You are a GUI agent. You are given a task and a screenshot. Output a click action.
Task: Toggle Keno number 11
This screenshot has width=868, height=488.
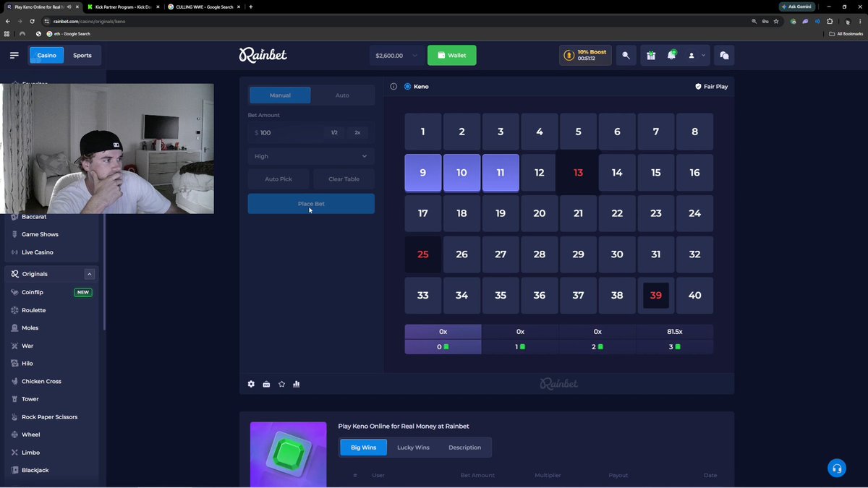(501, 173)
